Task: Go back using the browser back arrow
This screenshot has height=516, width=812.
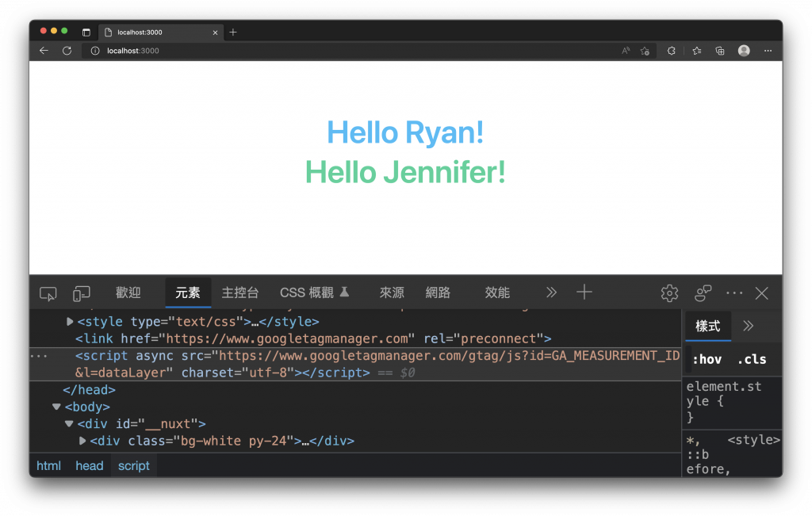Action: pyautogui.click(x=44, y=51)
